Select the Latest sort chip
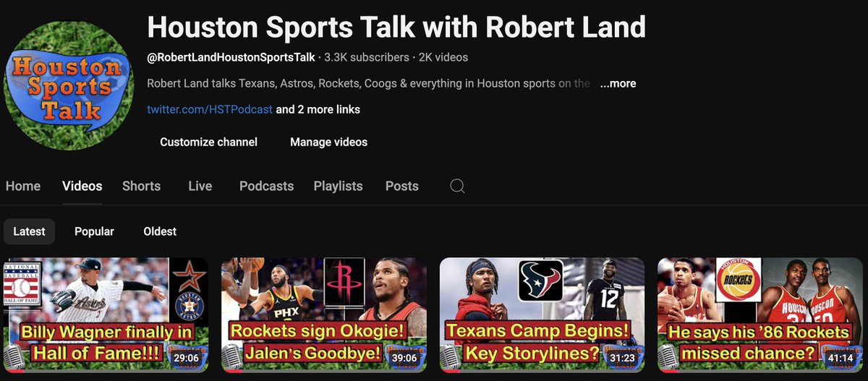The width and height of the screenshot is (868, 381). coord(29,231)
